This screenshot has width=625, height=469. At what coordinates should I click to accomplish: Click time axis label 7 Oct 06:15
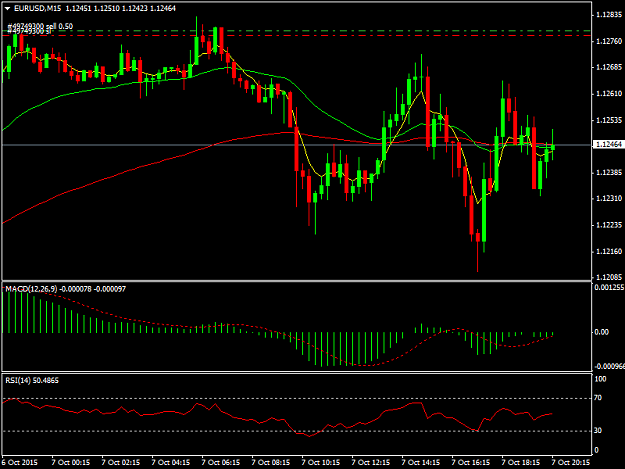click(221, 463)
